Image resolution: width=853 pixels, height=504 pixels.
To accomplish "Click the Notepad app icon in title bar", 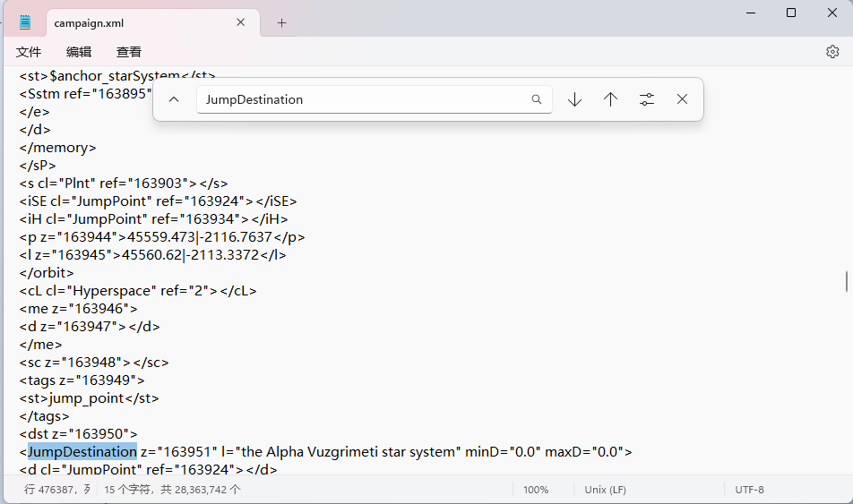I will 25,22.
